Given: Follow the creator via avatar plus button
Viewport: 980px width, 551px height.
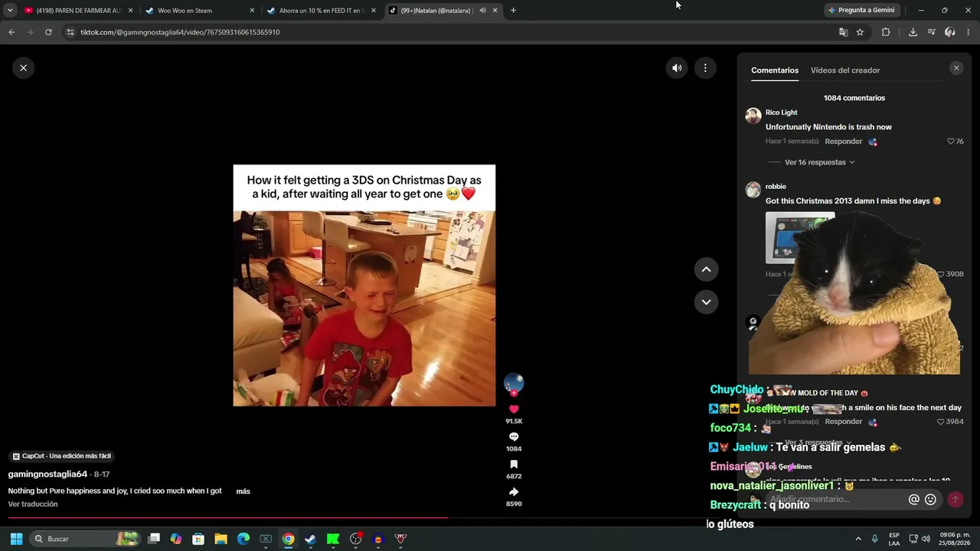Looking at the screenshot, I should (x=514, y=393).
